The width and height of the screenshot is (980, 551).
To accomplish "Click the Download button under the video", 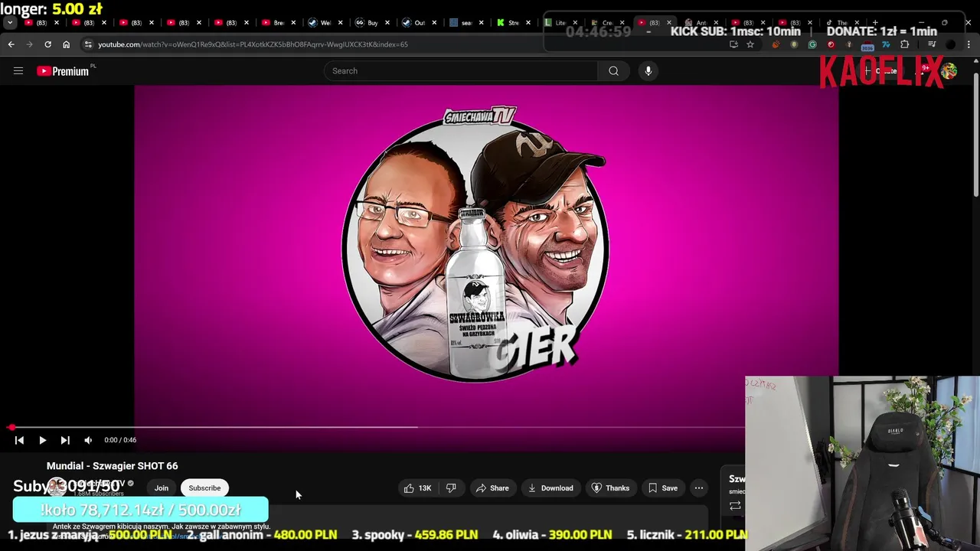I will (x=550, y=488).
